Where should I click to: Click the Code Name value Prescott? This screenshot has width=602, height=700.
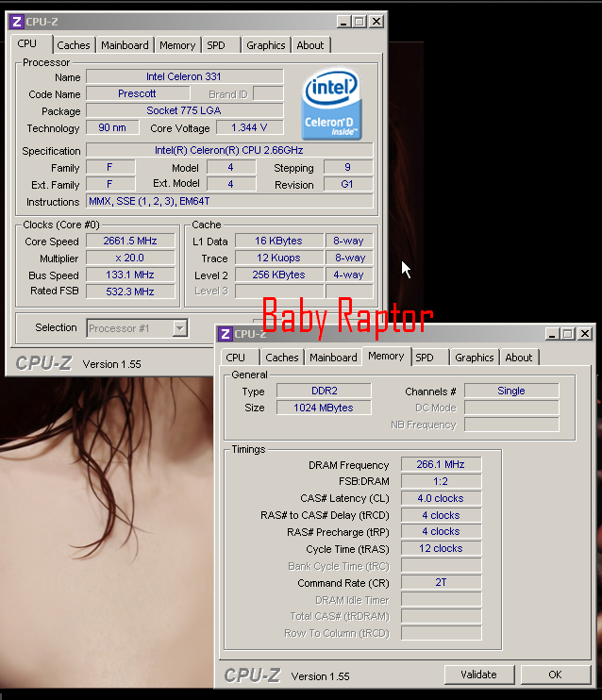[138, 93]
